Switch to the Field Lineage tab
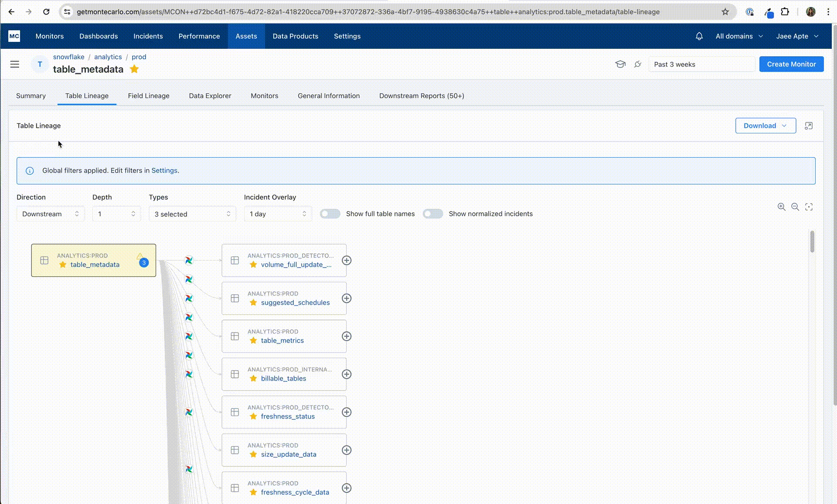Viewport: 837px width, 504px height. click(149, 96)
